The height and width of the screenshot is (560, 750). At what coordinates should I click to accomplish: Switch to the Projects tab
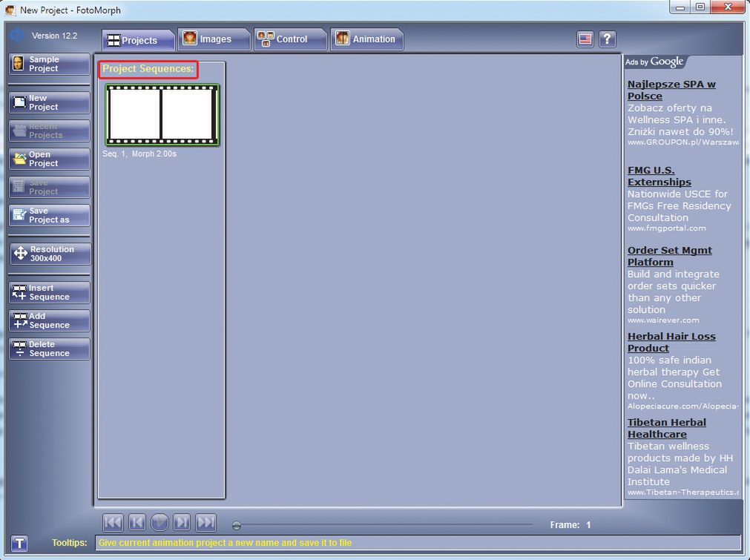(x=138, y=40)
